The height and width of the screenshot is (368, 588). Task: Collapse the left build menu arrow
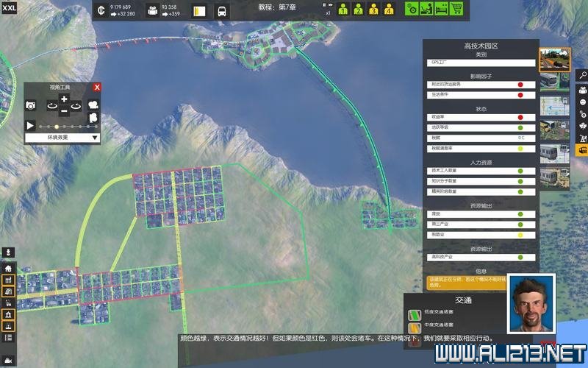9,252
